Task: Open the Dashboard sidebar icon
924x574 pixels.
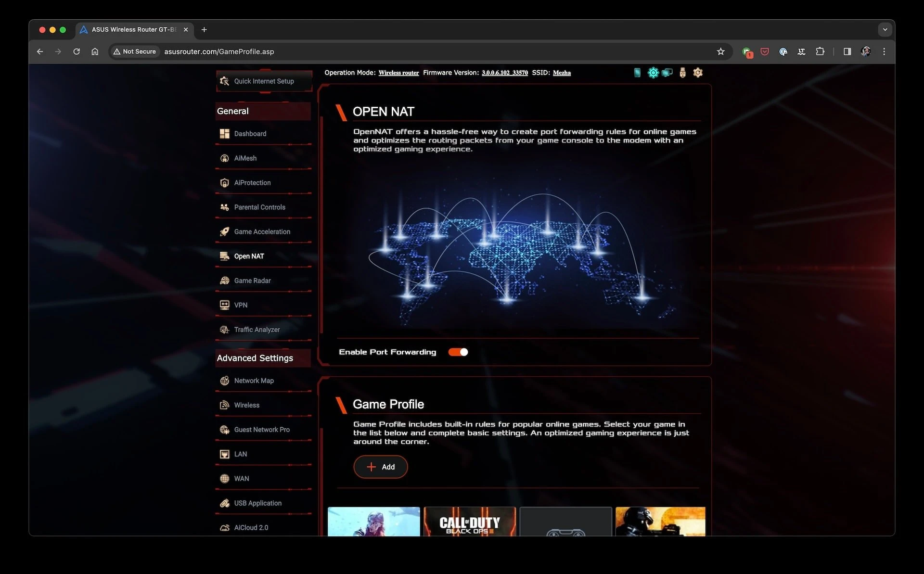Action: point(224,134)
